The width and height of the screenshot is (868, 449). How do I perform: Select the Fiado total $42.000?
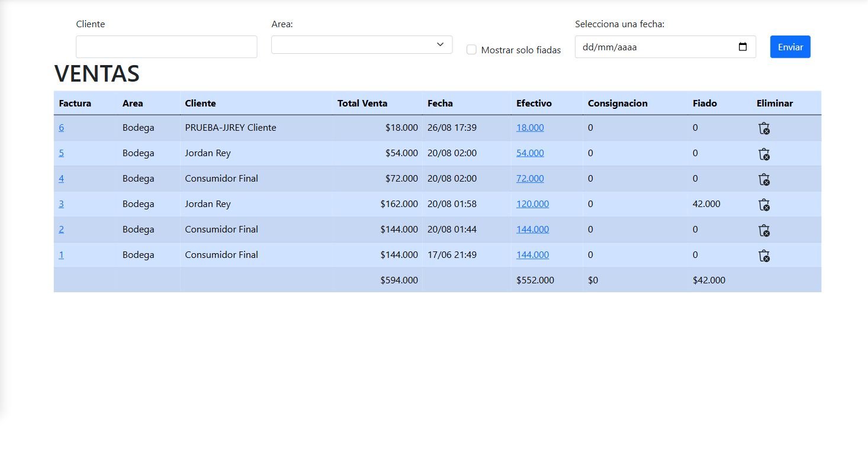pos(709,280)
